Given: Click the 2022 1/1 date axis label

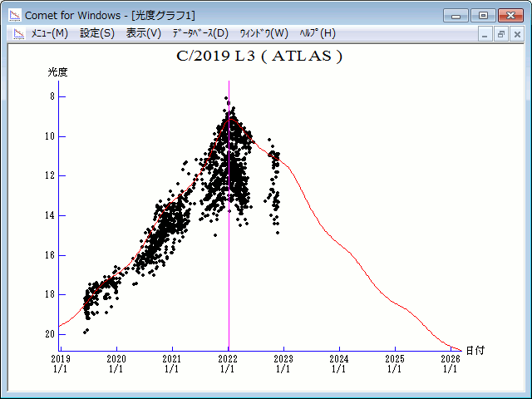Looking at the screenshot, I should (228, 363).
